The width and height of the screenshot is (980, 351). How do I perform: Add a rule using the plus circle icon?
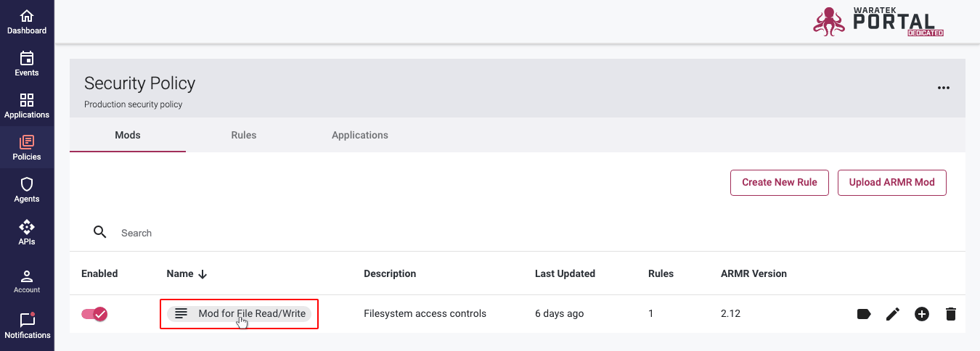(x=922, y=314)
